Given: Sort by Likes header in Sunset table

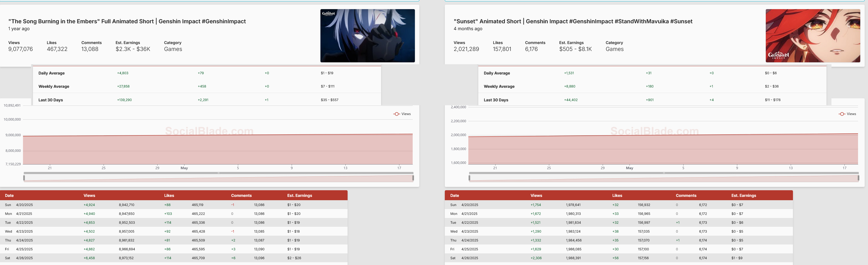Looking at the screenshot, I should 617,195.
